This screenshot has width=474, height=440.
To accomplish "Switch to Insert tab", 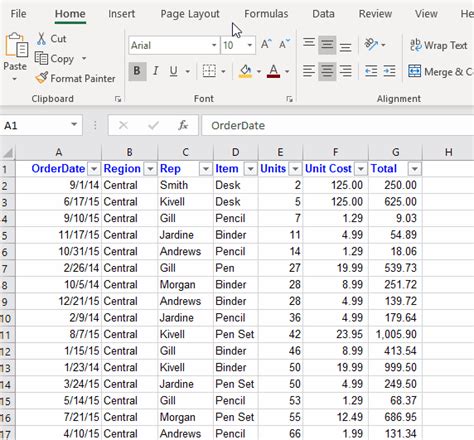I will 121,14.
